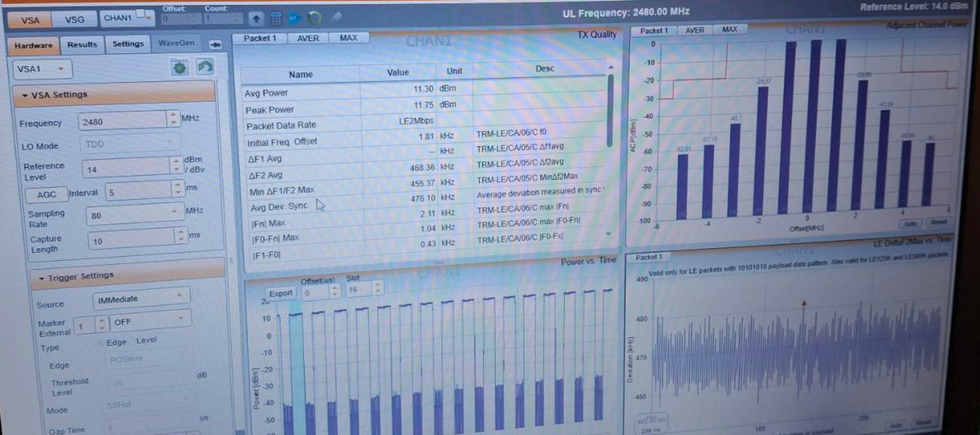
Task: Click the green circular refresh icon in toolbar
Action: point(315,18)
